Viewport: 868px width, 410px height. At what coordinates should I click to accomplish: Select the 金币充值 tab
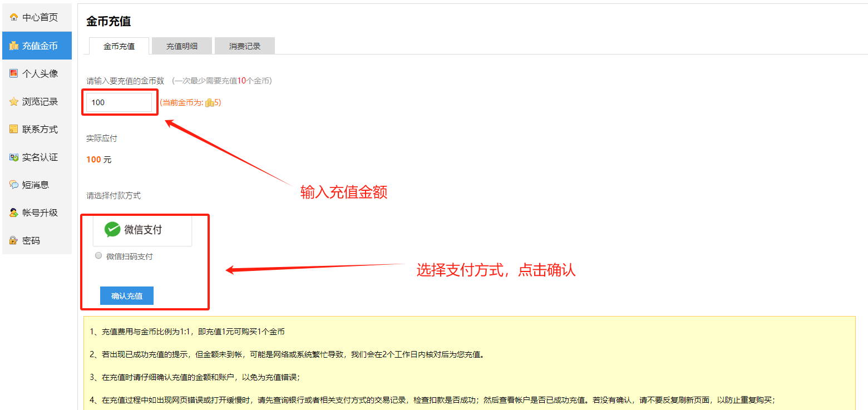[x=119, y=46]
